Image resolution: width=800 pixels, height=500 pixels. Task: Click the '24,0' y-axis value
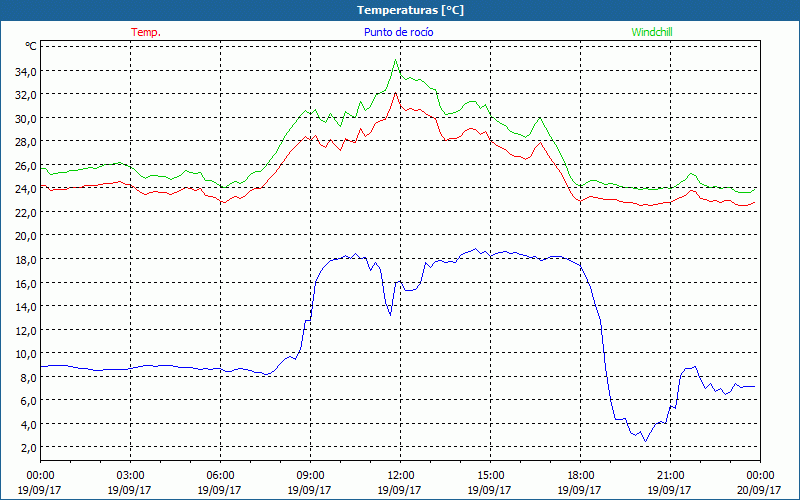26,189
